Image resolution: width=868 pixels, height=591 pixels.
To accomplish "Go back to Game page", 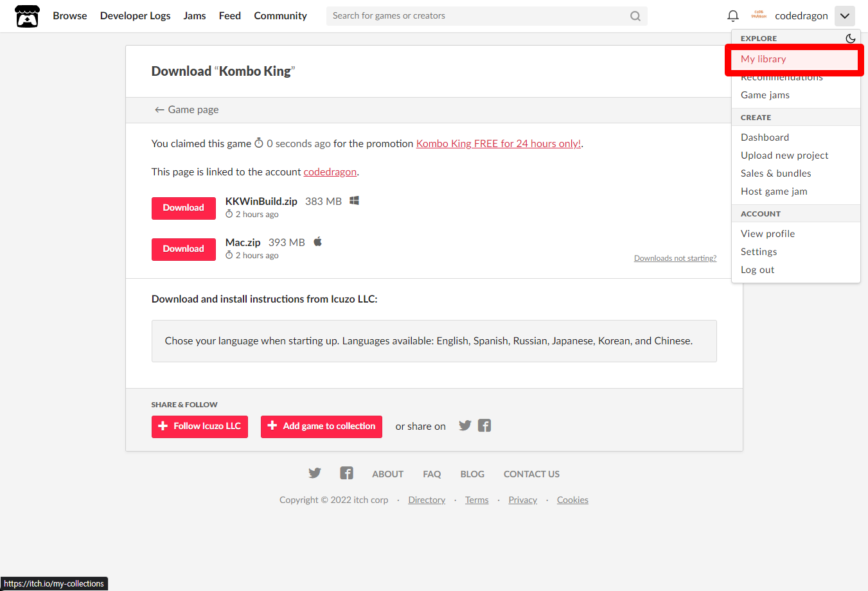I will [x=186, y=110].
